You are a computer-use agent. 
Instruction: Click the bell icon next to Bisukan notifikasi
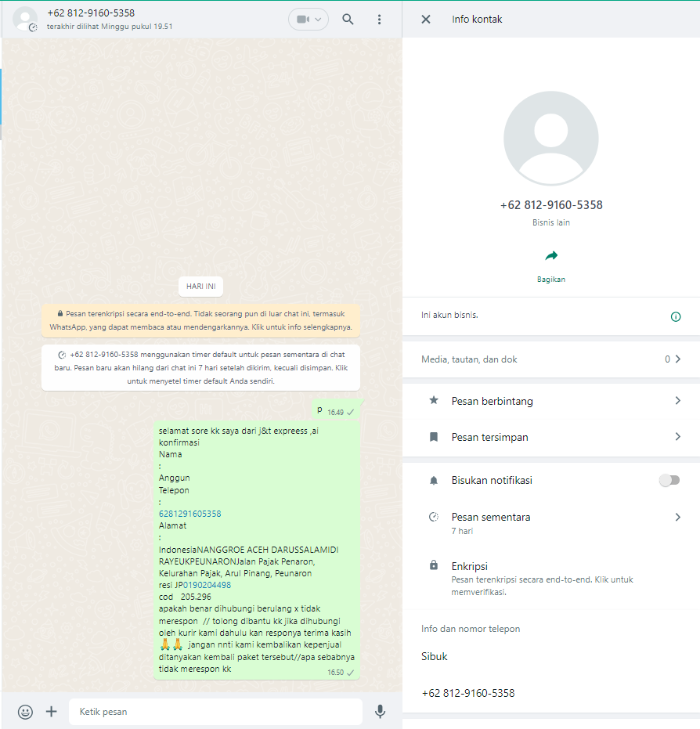click(434, 480)
